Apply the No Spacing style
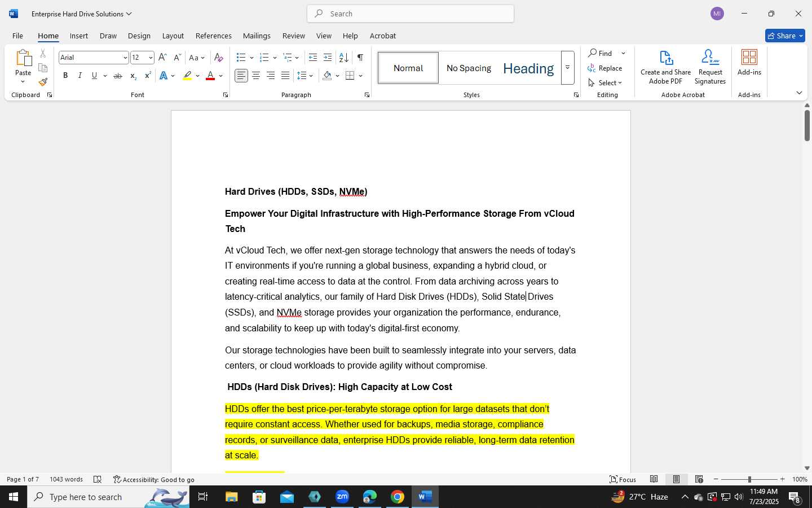812x508 pixels. (469, 68)
